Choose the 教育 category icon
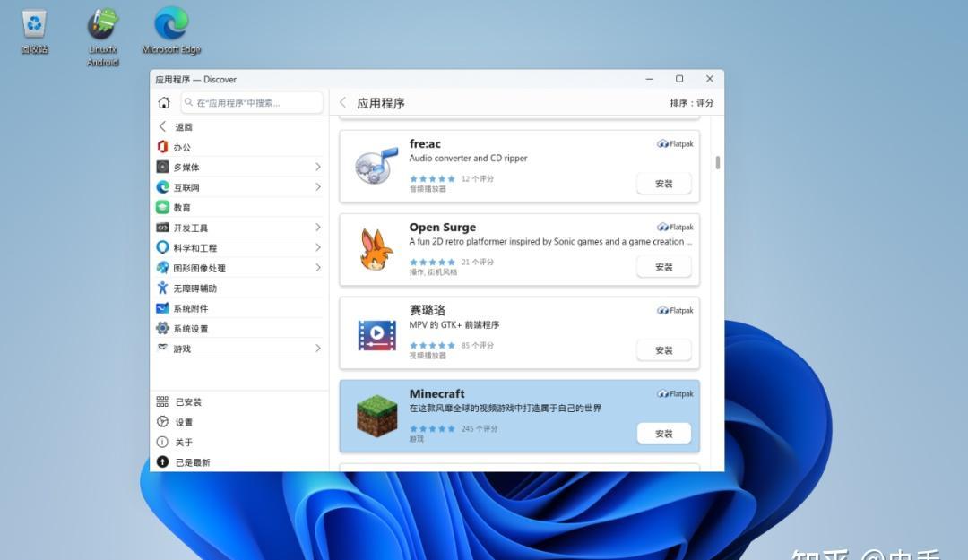The height and width of the screenshot is (560, 968). 162,208
